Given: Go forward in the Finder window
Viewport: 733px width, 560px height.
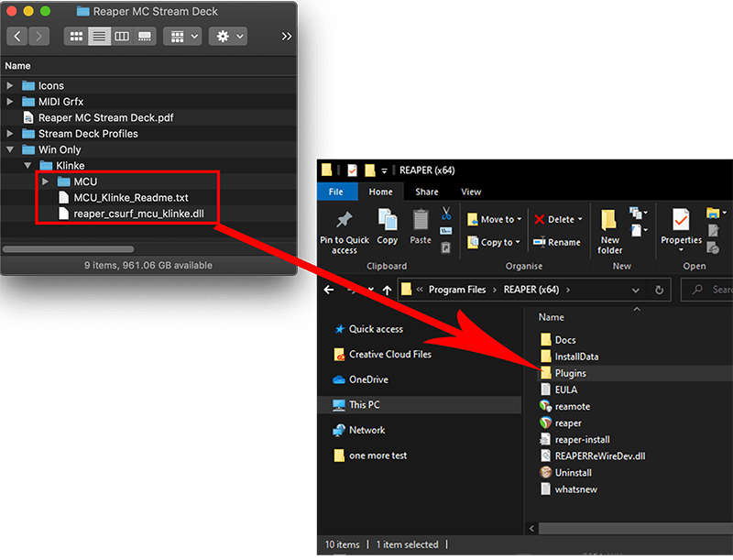Looking at the screenshot, I should pyautogui.click(x=38, y=36).
